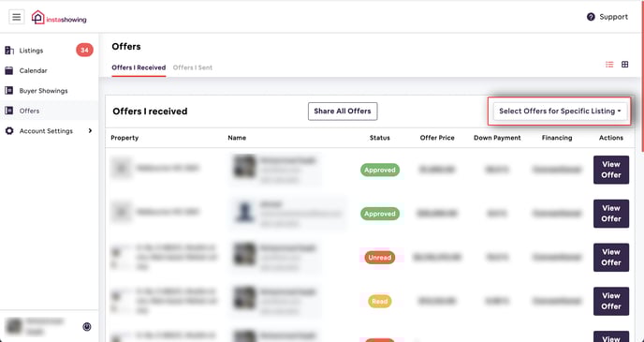Click Approved status badge in first row
The image size is (644, 342).
pos(380,170)
